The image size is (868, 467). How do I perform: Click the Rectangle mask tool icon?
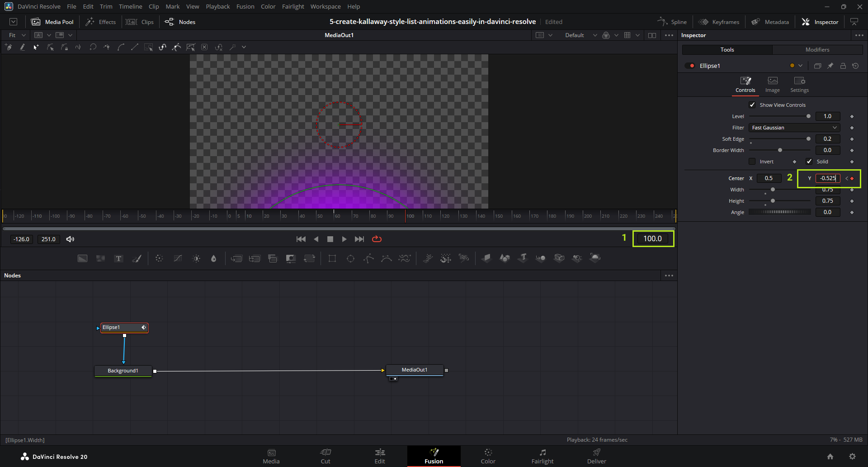[332, 258]
